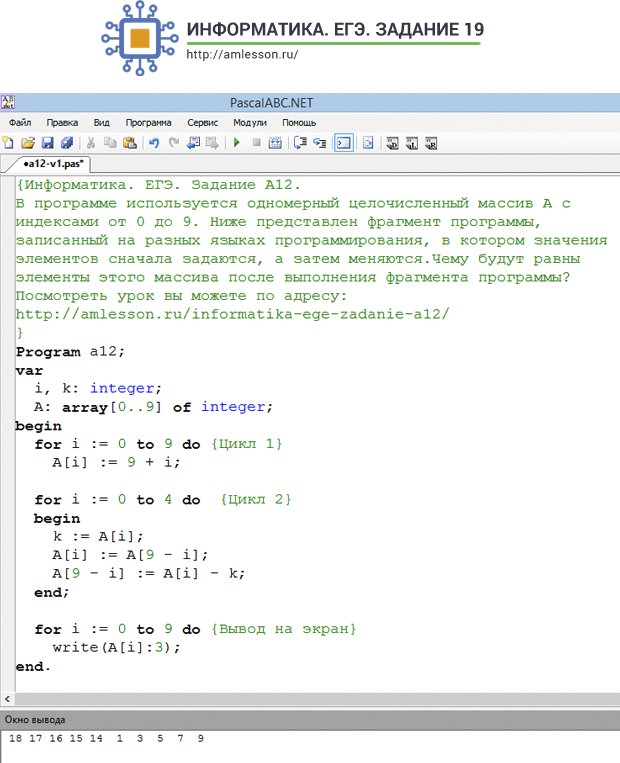This screenshot has height=763, width=620.
Task: Open the Файл menu
Action: [x=20, y=123]
